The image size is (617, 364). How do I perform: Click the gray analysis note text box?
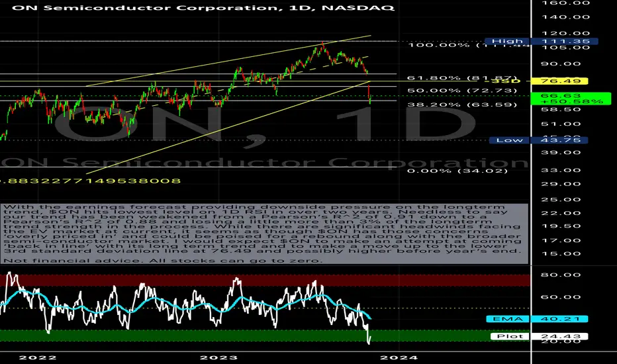(264, 234)
